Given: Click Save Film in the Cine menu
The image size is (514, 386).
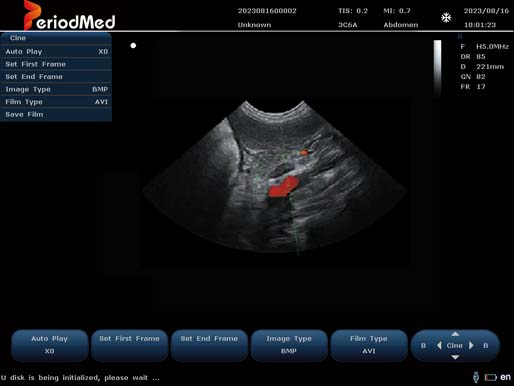Looking at the screenshot, I should click(56, 114).
